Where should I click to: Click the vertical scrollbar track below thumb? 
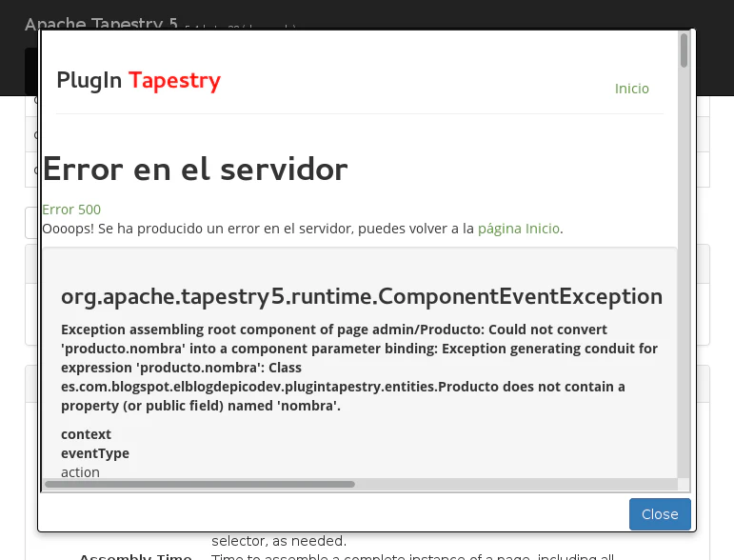[684, 286]
